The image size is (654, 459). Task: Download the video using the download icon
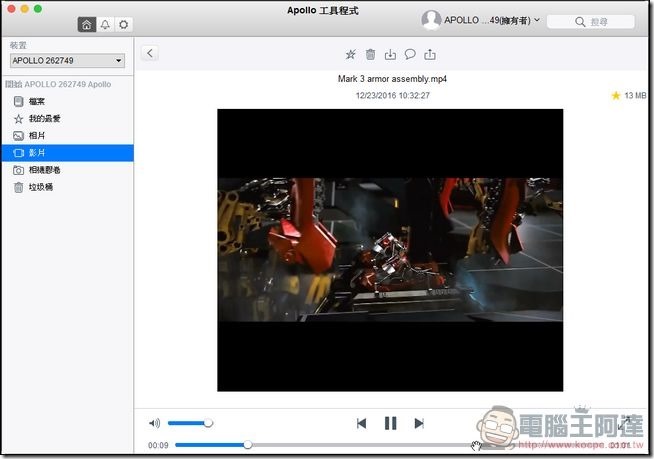[x=390, y=54]
